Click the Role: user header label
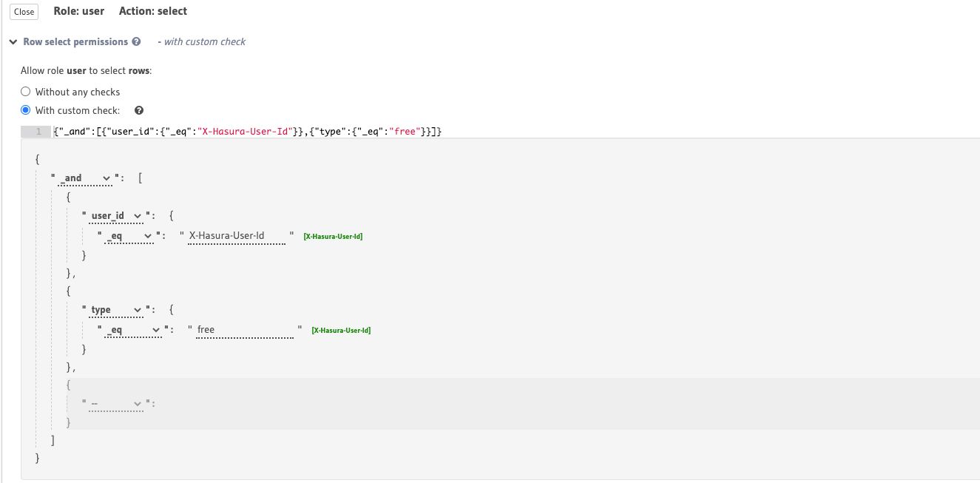This screenshot has width=980, height=483. 78,11
